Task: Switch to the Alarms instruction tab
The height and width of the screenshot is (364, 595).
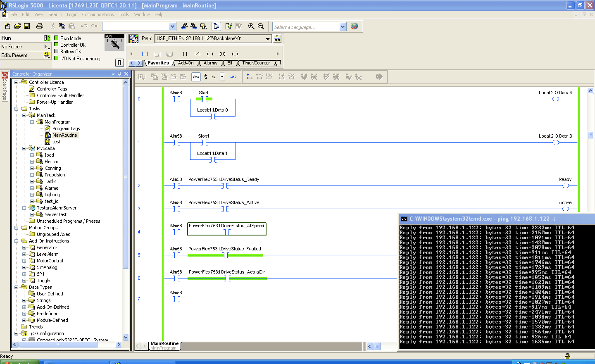Action: coord(210,63)
